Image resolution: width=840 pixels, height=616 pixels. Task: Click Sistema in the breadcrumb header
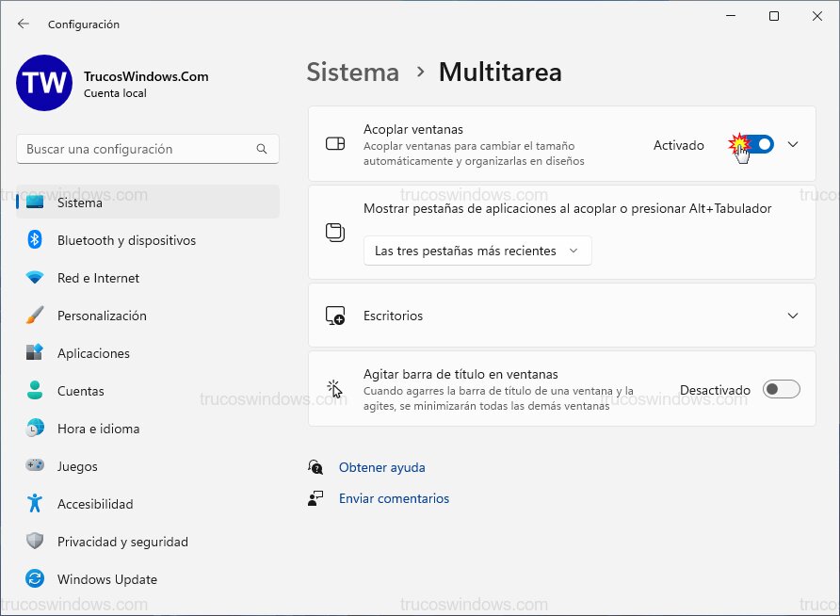click(352, 72)
